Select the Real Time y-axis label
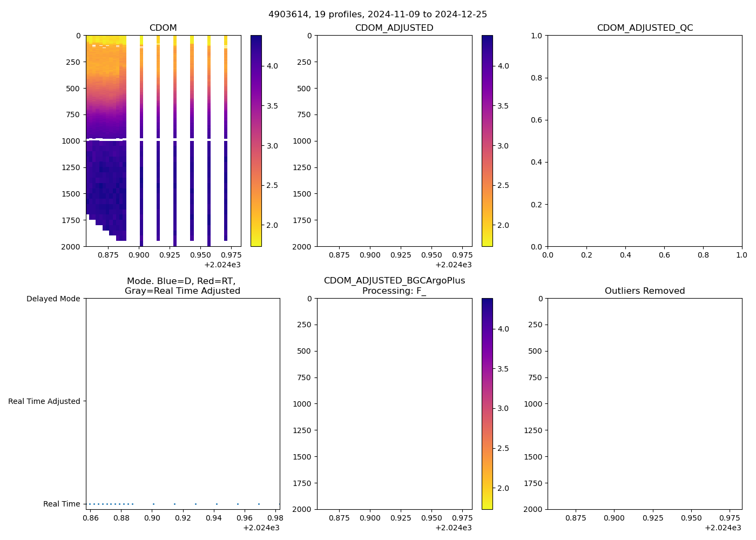 point(62,504)
